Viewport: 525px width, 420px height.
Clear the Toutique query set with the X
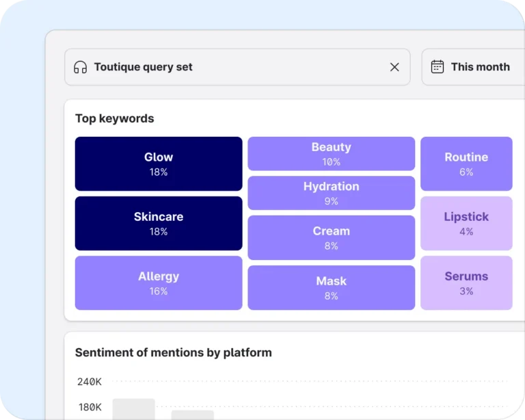(x=394, y=67)
